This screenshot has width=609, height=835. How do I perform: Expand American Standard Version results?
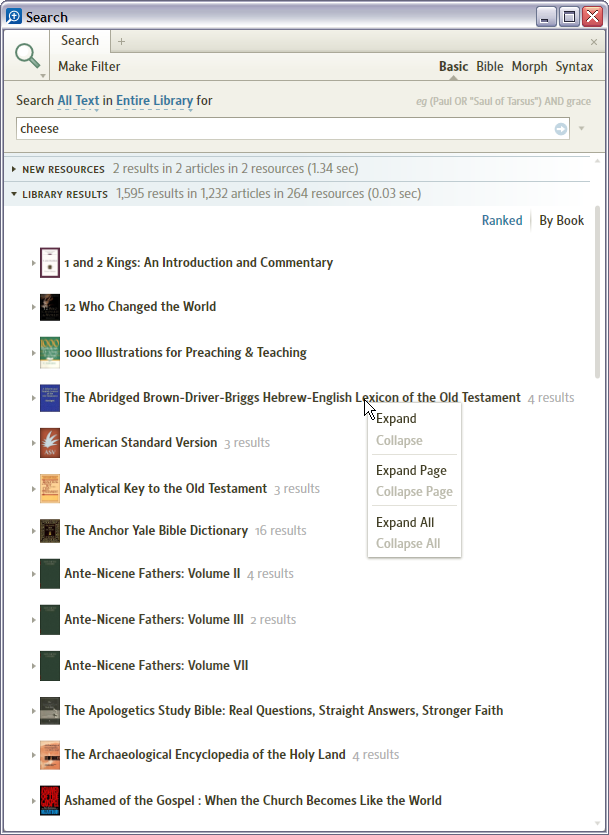[34, 443]
